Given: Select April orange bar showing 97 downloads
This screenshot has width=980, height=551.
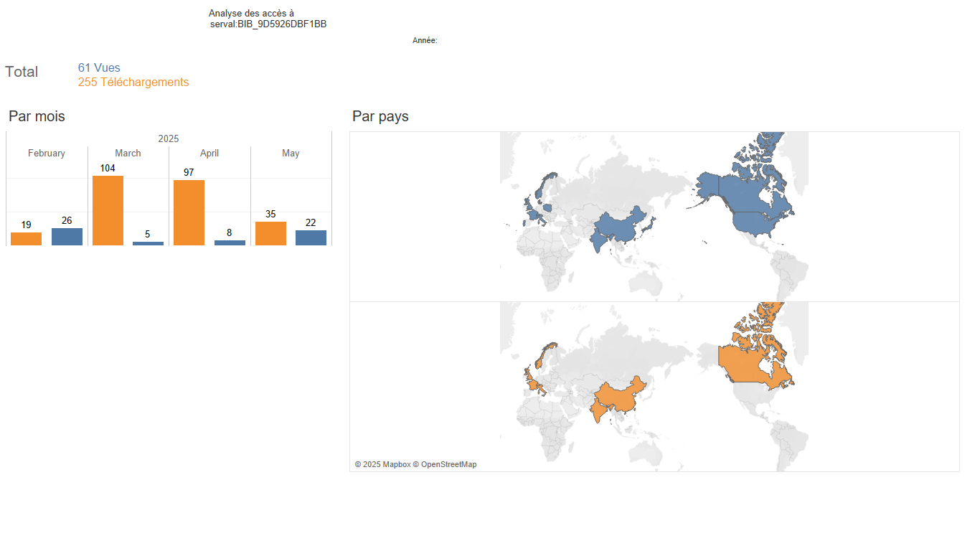Looking at the screenshot, I should coord(189,212).
